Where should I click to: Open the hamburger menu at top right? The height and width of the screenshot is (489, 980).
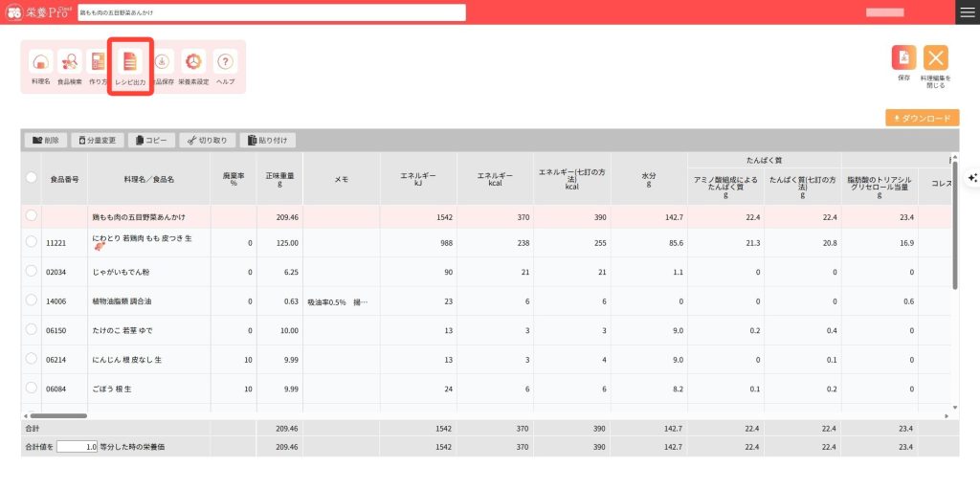click(x=967, y=11)
